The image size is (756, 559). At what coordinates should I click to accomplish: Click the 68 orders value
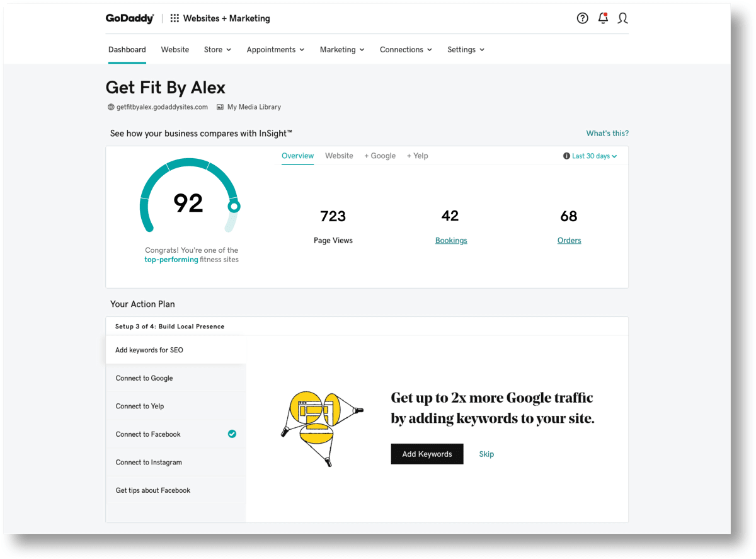[569, 216]
